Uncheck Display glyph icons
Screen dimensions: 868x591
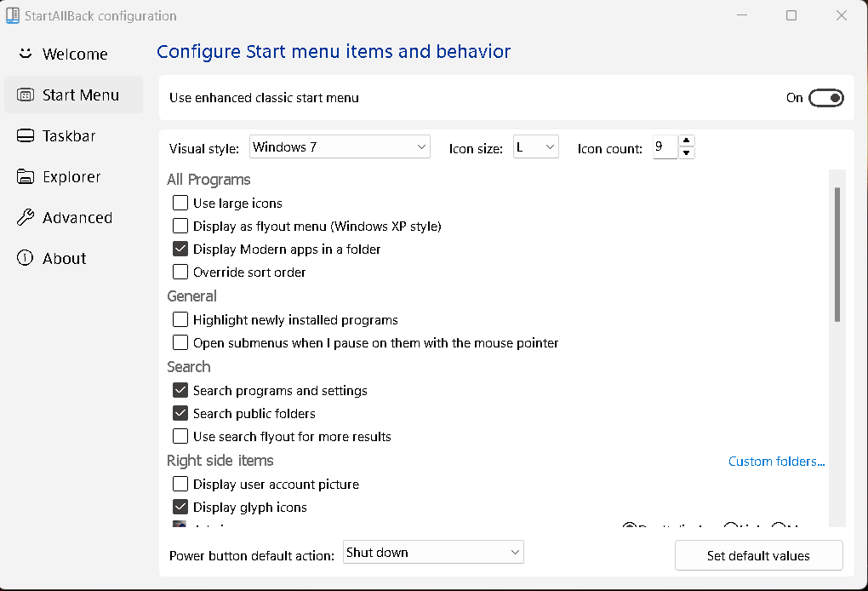pyautogui.click(x=180, y=507)
